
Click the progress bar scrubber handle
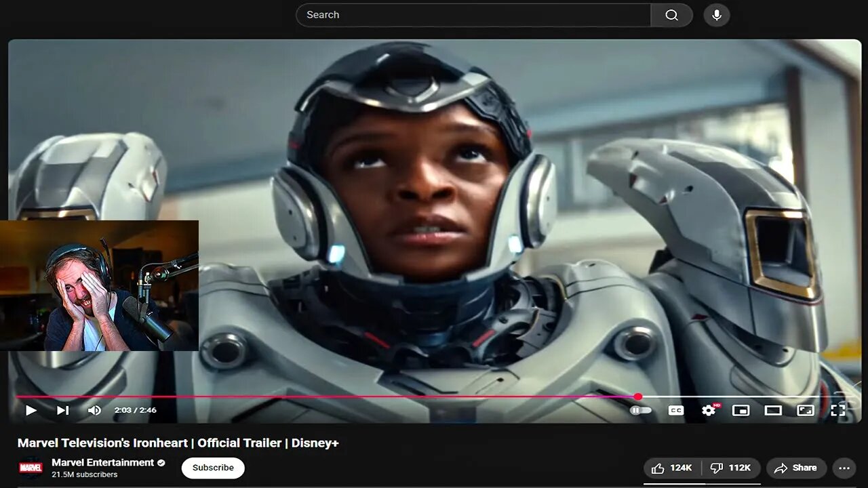click(x=638, y=397)
